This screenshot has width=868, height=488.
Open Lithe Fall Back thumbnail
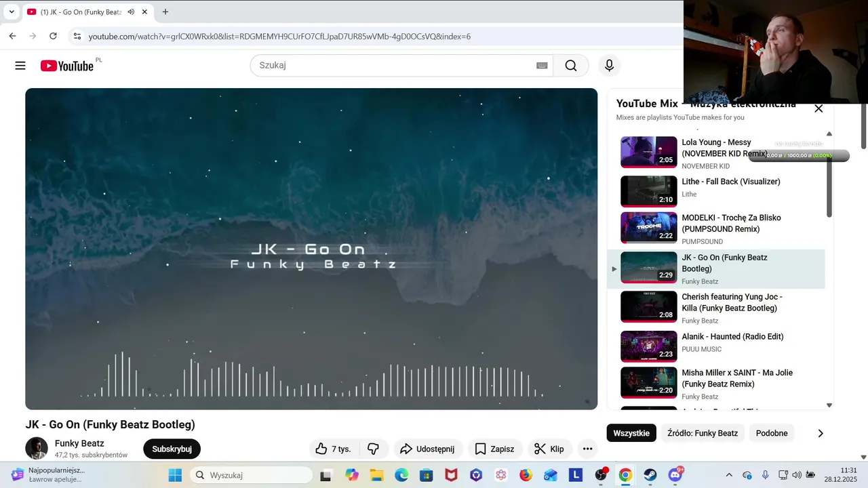(649, 192)
